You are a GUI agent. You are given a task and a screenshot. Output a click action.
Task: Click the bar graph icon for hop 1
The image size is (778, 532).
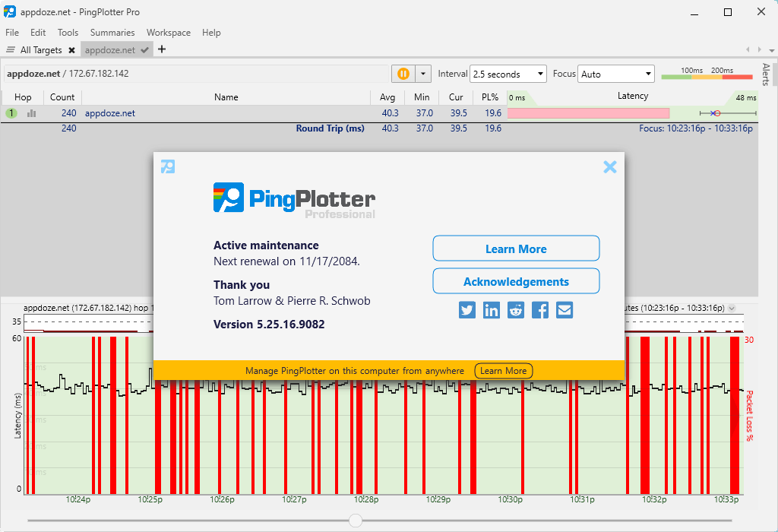click(32, 113)
